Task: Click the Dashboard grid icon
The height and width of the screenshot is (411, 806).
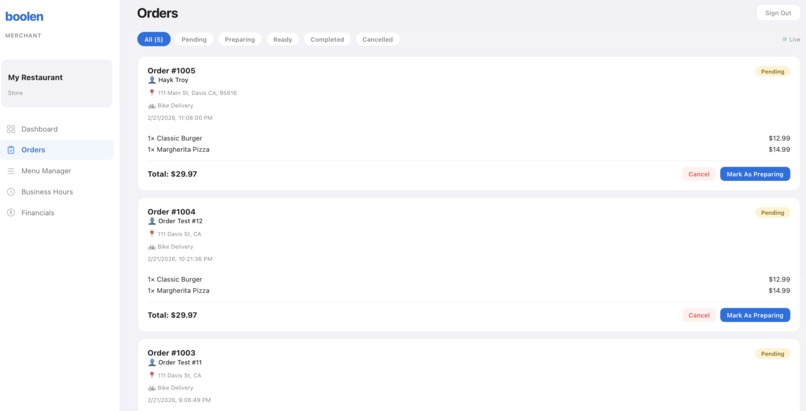Action: [11, 129]
